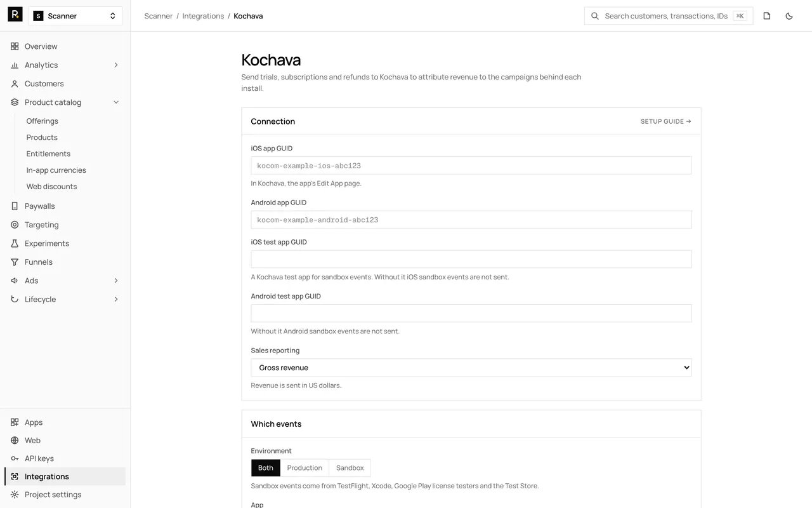Click the Lifecycle icon in the sidebar
This screenshot has height=508, width=812.
pyautogui.click(x=15, y=299)
